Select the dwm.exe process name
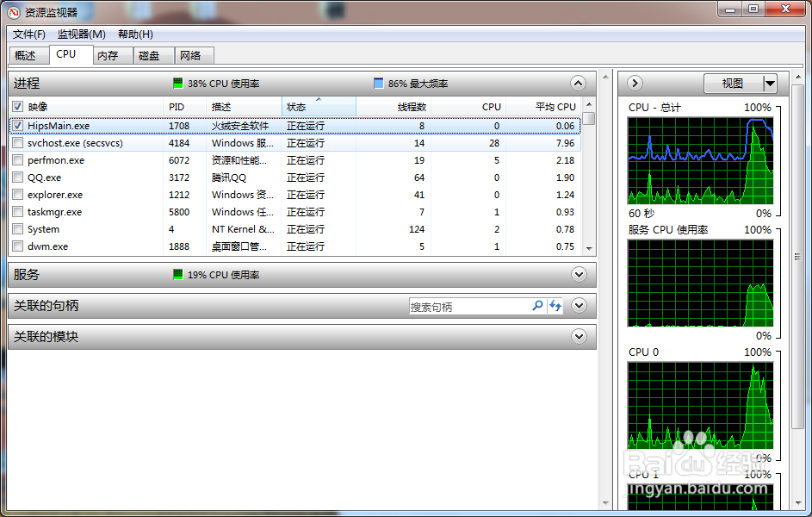This screenshot has width=812, height=517. click(47, 246)
